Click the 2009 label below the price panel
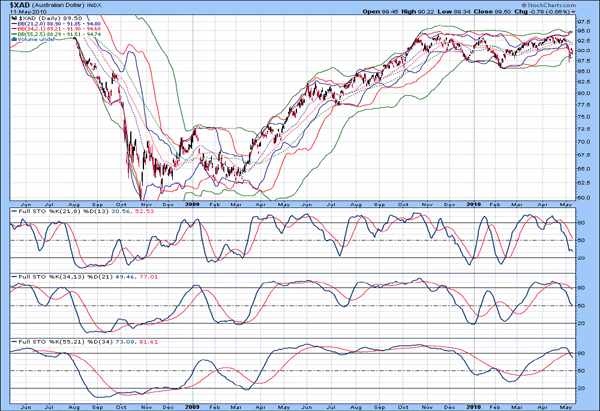The height and width of the screenshot is (411, 600). [x=192, y=203]
